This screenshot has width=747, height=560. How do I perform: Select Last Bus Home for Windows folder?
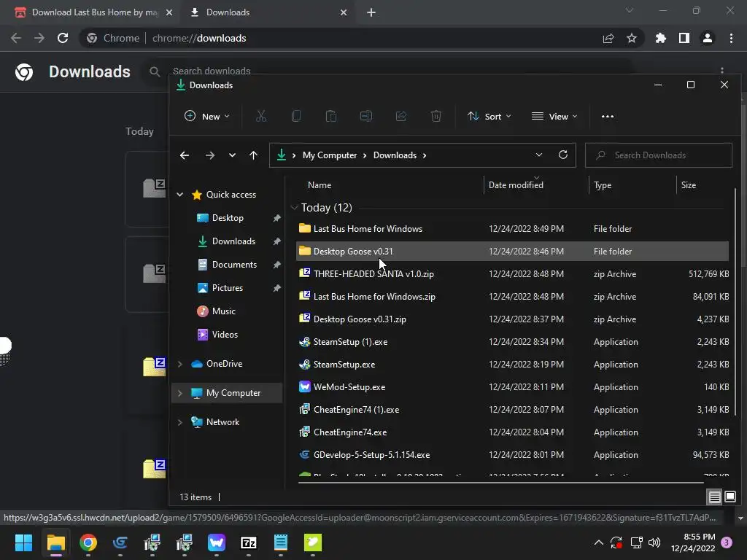click(x=512, y=228)
